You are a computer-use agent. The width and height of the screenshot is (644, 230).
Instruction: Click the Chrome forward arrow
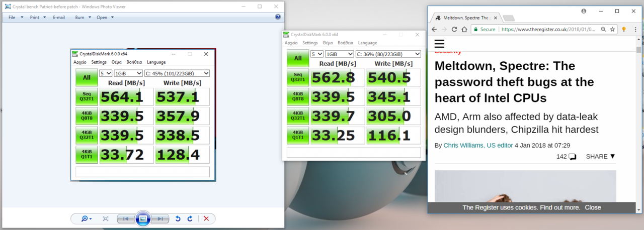(445, 30)
